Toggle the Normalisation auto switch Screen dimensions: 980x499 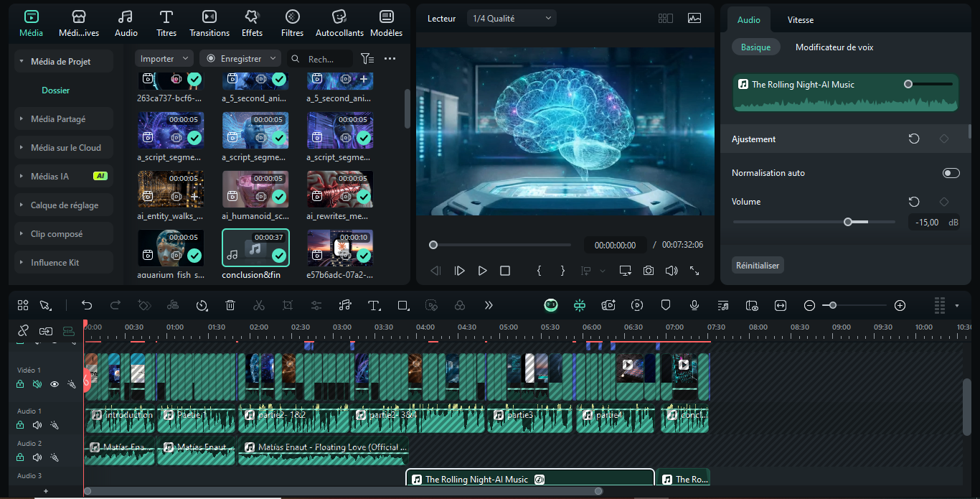(x=951, y=173)
